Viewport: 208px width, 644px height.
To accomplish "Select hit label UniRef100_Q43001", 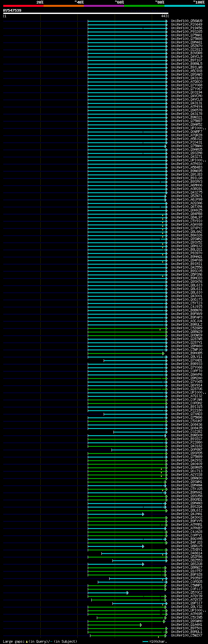I will click(x=187, y=296).
